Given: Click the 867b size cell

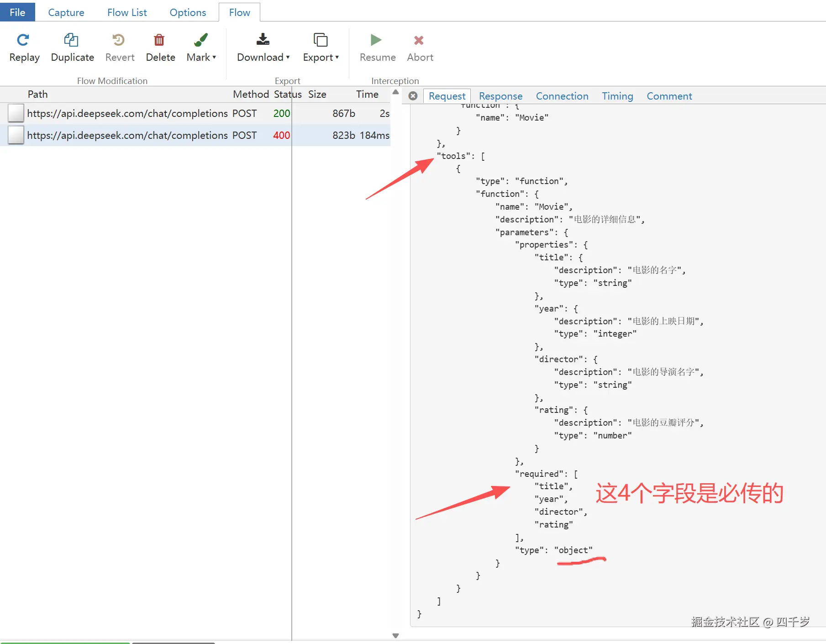Looking at the screenshot, I should [x=344, y=113].
